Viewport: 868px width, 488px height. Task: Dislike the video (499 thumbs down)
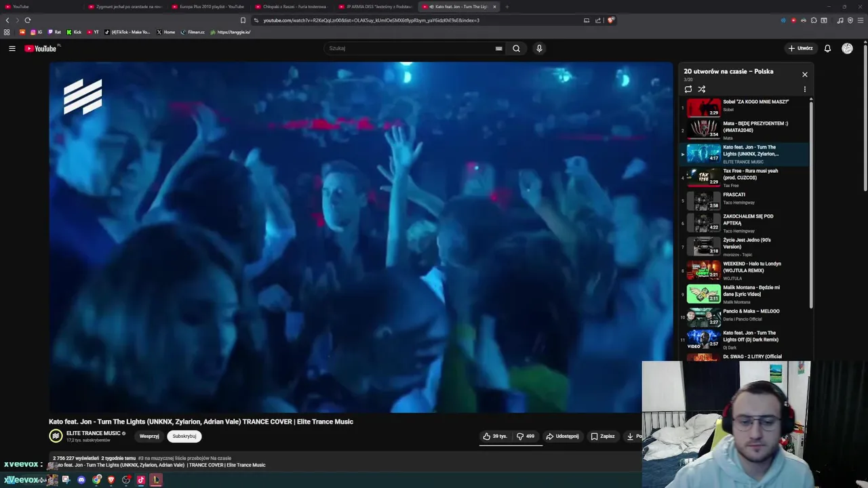[x=526, y=436]
